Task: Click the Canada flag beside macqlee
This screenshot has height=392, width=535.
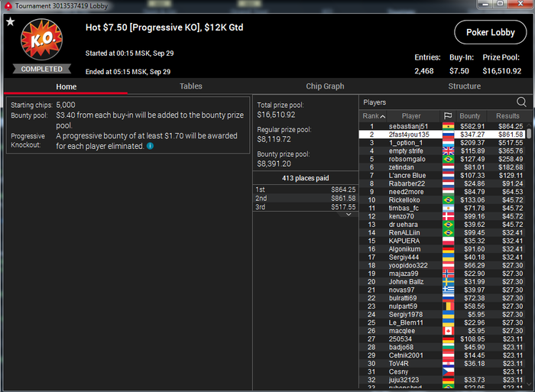Action: pyautogui.click(x=448, y=331)
